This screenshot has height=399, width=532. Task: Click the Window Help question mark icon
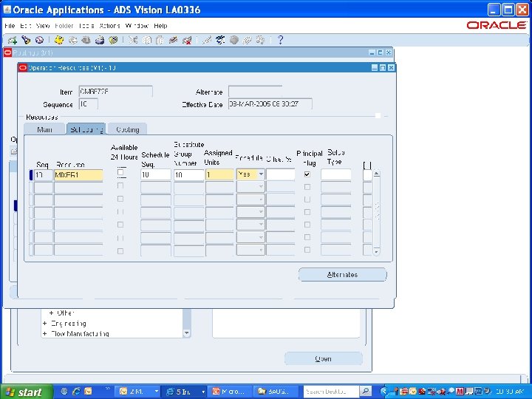(x=280, y=40)
